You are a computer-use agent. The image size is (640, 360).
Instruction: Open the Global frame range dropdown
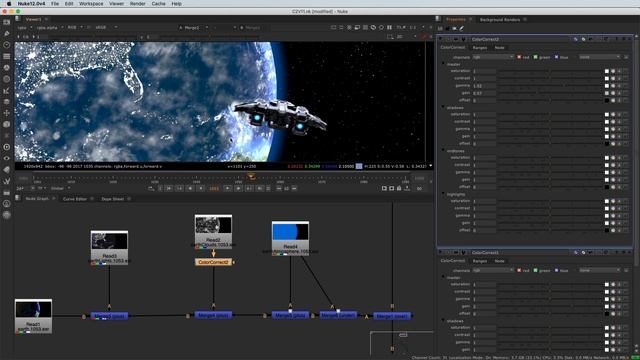60,188
